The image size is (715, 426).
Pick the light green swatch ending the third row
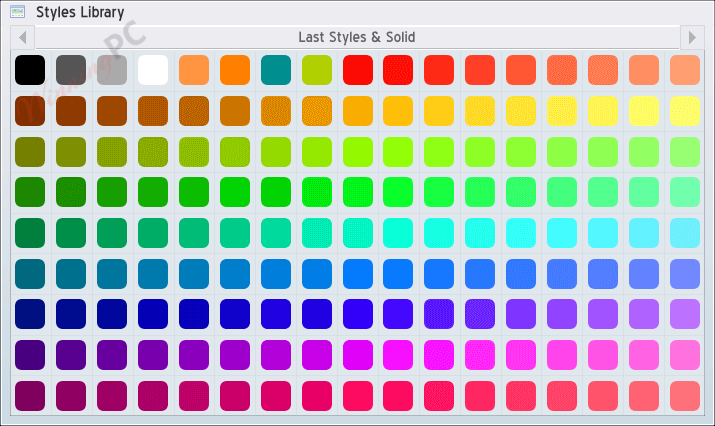685,152
